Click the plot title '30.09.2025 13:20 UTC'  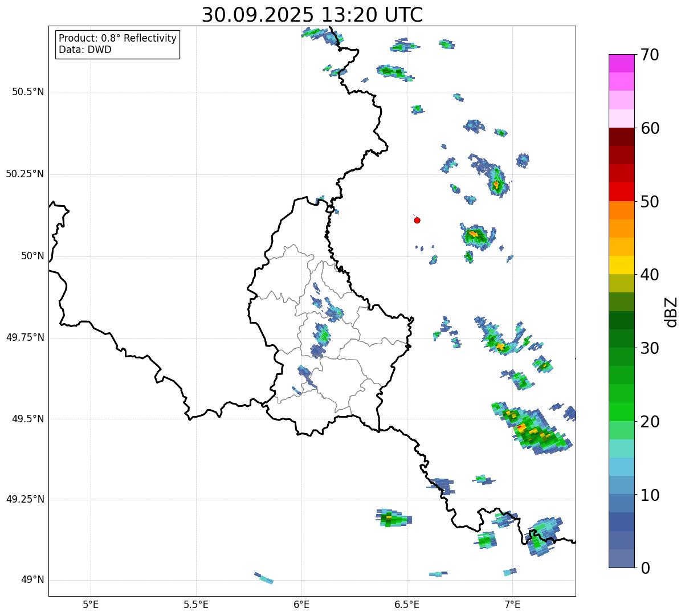312,14
